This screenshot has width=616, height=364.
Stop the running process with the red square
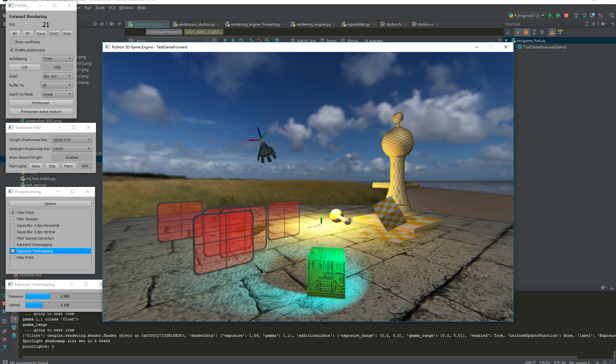click(566, 15)
